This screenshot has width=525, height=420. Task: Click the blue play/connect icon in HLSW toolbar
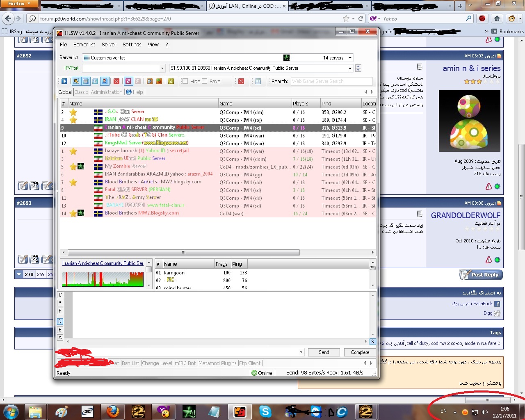[x=64, y=81]
